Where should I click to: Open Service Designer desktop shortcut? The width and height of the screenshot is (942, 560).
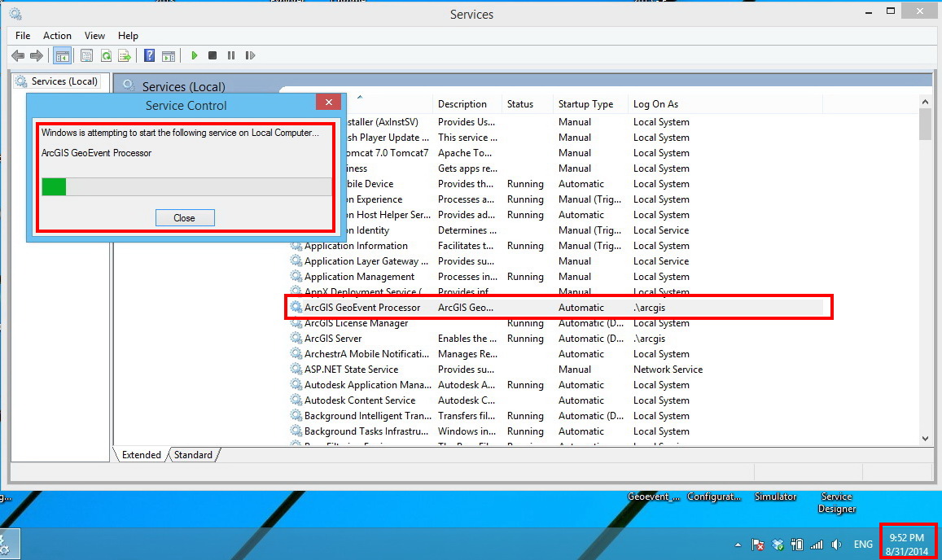(x=837, y=502)
